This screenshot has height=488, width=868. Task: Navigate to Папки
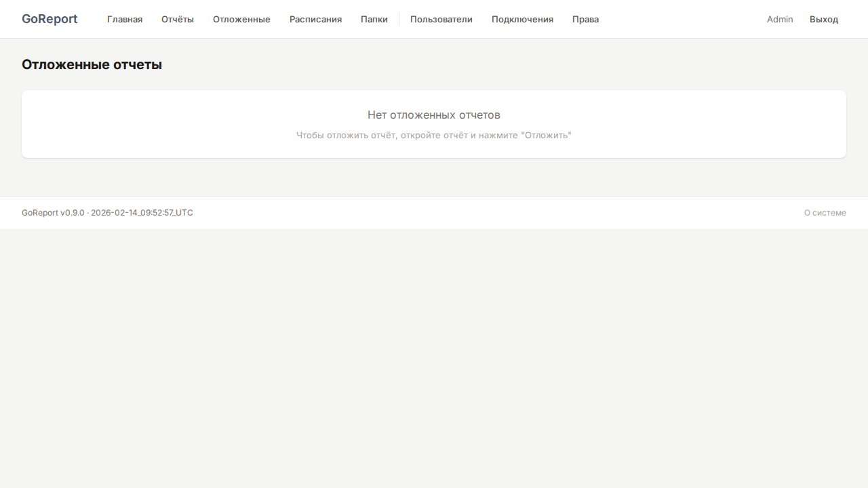374,19
